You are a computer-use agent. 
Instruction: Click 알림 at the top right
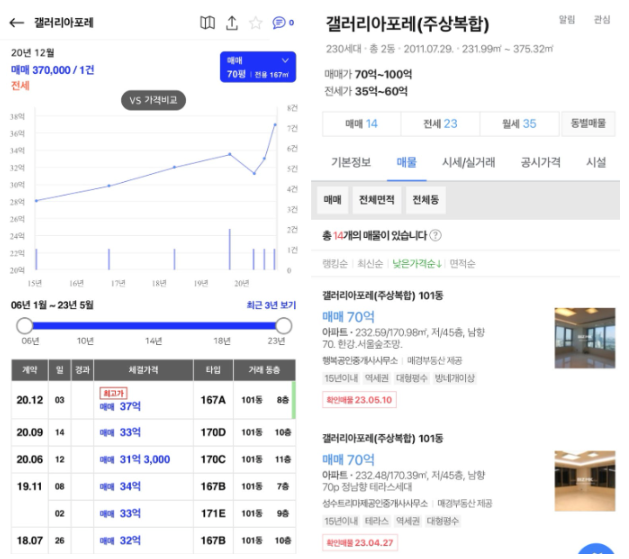point(567,20)
